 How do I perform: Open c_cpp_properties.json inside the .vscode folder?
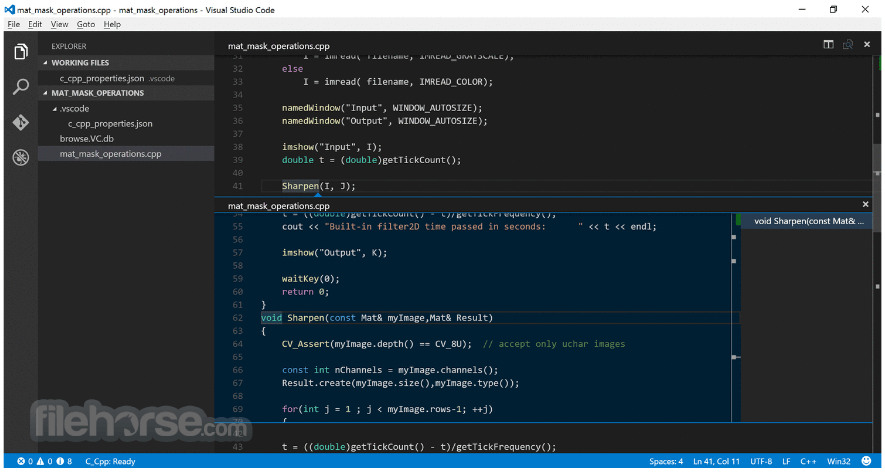click(126, 124)
